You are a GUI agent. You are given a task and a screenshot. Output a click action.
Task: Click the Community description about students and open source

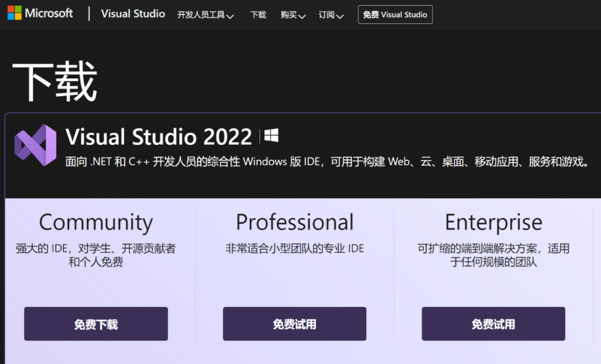pyautogui.click(x=96, y=255)
